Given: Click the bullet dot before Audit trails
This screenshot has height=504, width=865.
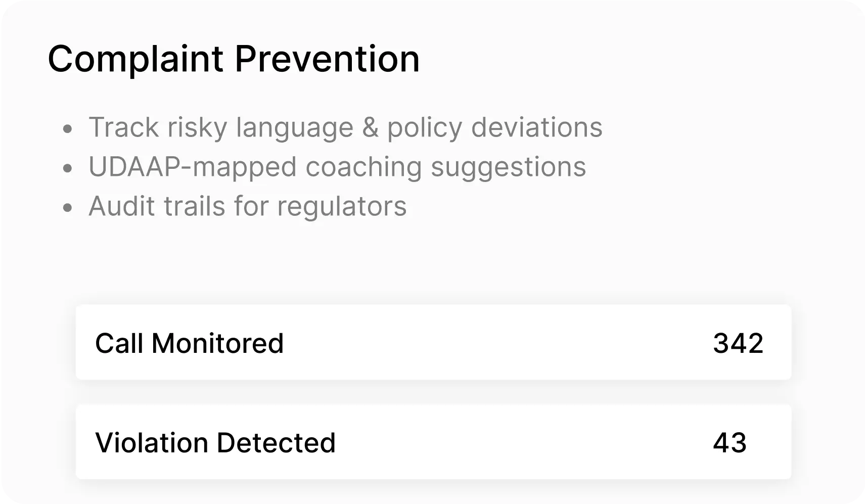Looking at the screenshot, I should [x=68, y=208].
